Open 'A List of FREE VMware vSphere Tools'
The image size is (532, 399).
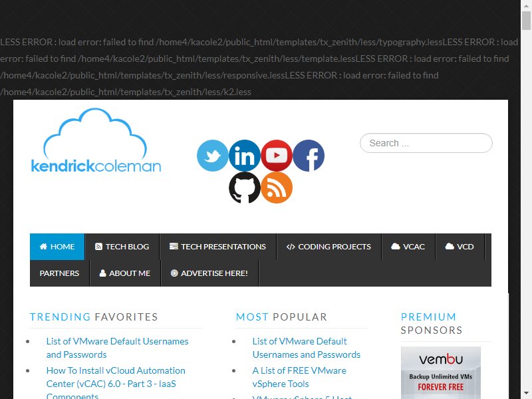tap(299, 377)
